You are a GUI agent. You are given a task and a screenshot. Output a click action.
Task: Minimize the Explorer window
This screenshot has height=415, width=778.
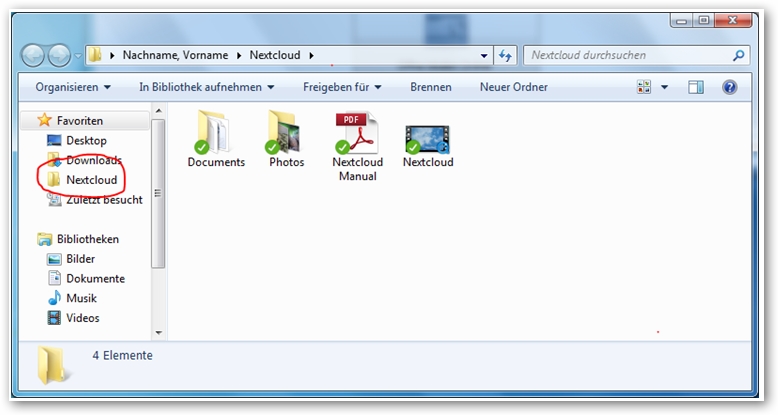point(682,20)
